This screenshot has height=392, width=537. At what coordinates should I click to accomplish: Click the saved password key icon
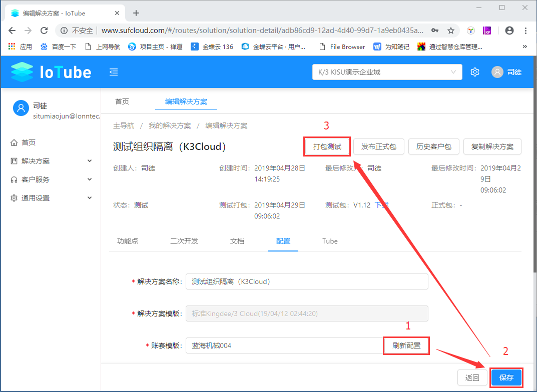(x=435, y=30)
